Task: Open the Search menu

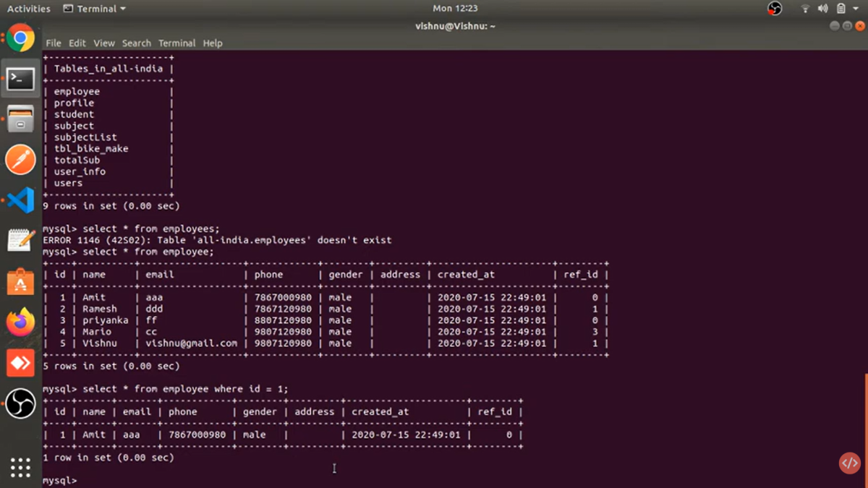Action: coord(136,43)
